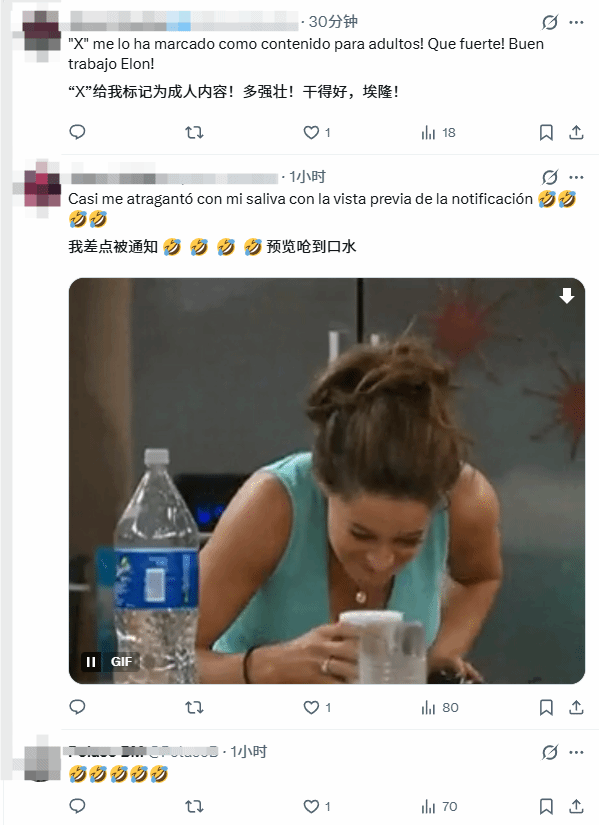Bookmark the 30分钟 post
Viewport: 599px width, 825px height.
(546, 132)
